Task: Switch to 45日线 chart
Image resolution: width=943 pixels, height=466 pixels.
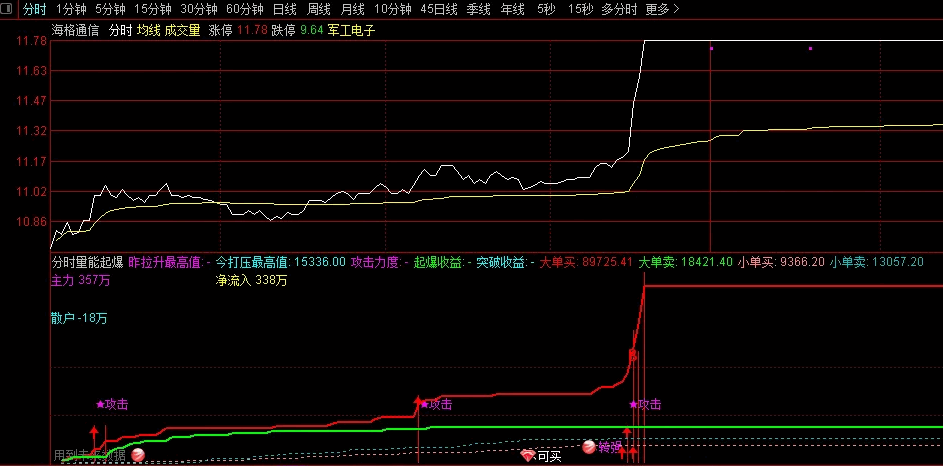Action: pyautogui.click(x=439, y=9)
